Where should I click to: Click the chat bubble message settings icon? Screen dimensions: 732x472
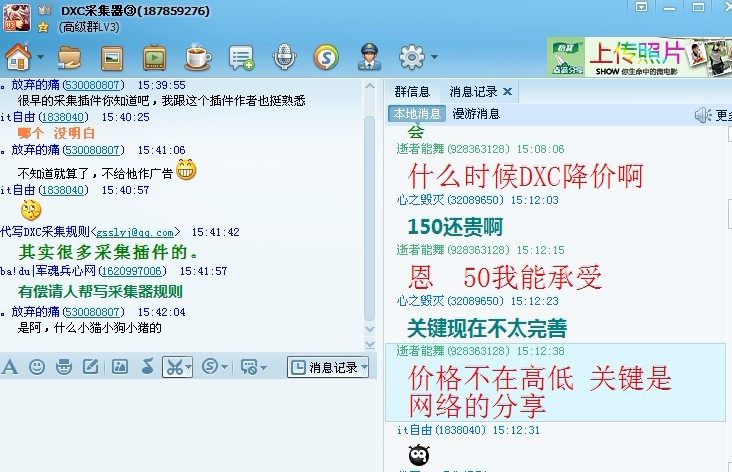pos(248,367)
